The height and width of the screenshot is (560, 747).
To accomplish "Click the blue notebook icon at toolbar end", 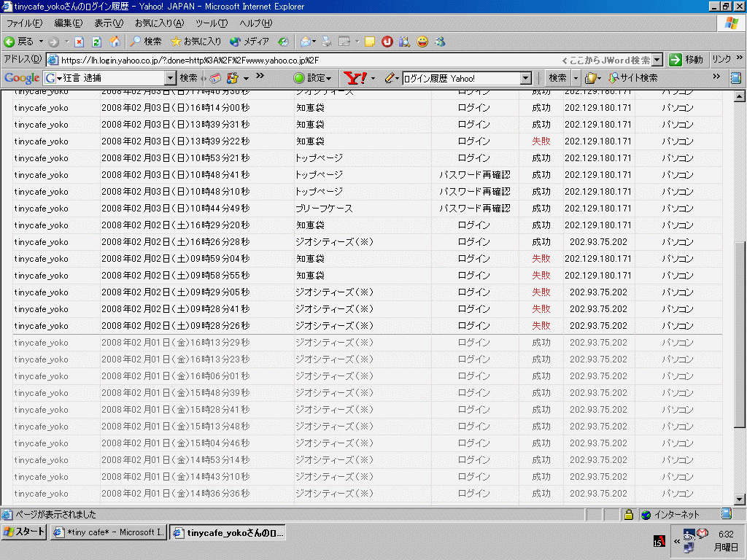I will tap(735, 78).
